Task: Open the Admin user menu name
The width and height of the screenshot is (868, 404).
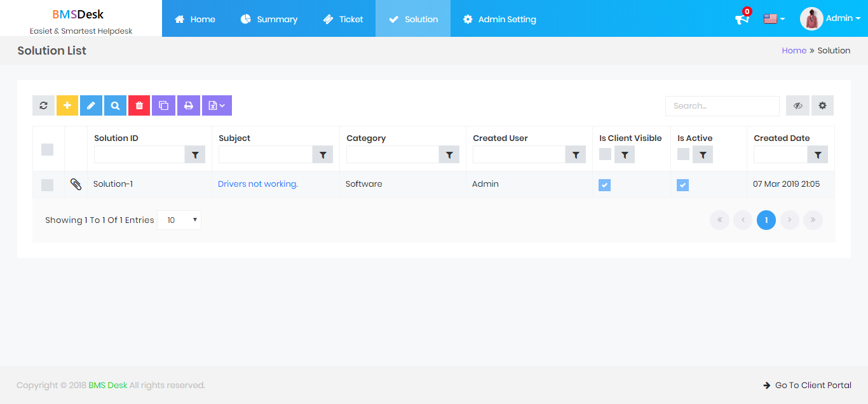Action: click(843, 18)
